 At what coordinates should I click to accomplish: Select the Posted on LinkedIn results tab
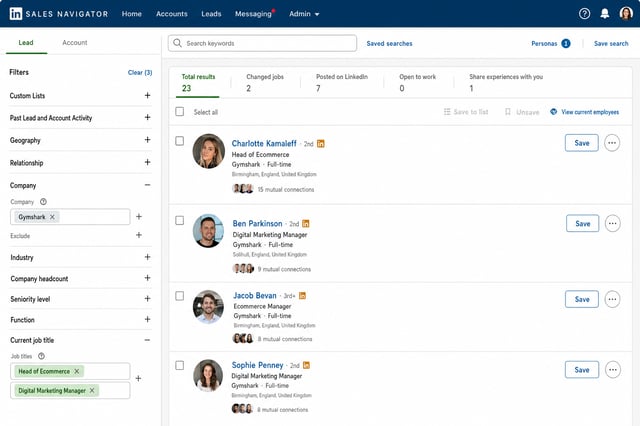(342, 82)
